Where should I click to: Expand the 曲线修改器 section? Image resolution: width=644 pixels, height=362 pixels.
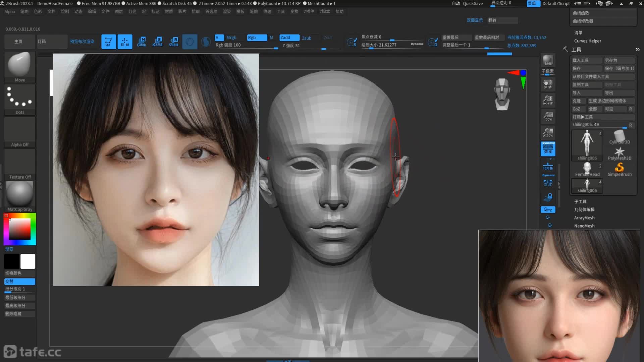[x=583, y=21]
